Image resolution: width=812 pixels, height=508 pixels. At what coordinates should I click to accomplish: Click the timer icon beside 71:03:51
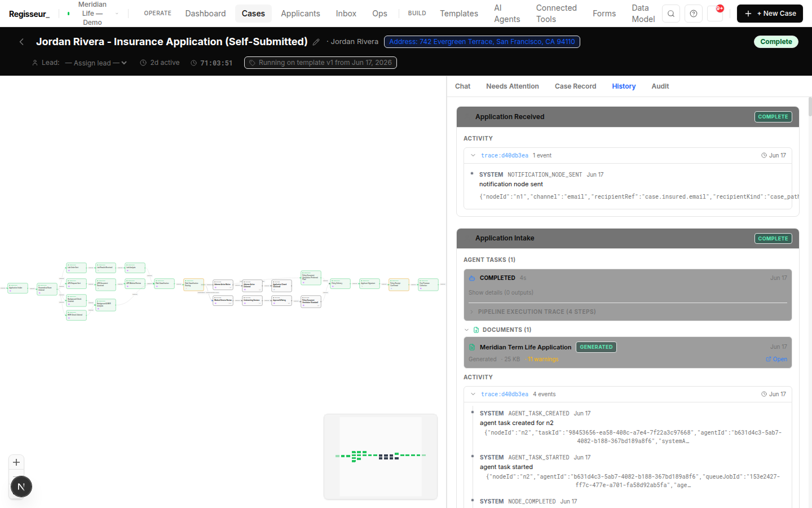tap(194, 63)
